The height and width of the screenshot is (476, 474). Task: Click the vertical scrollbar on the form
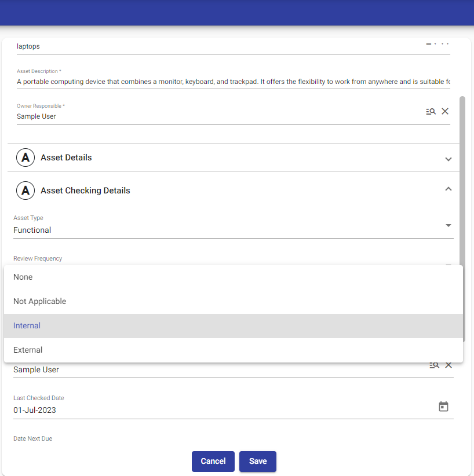[x=462, y=174]
